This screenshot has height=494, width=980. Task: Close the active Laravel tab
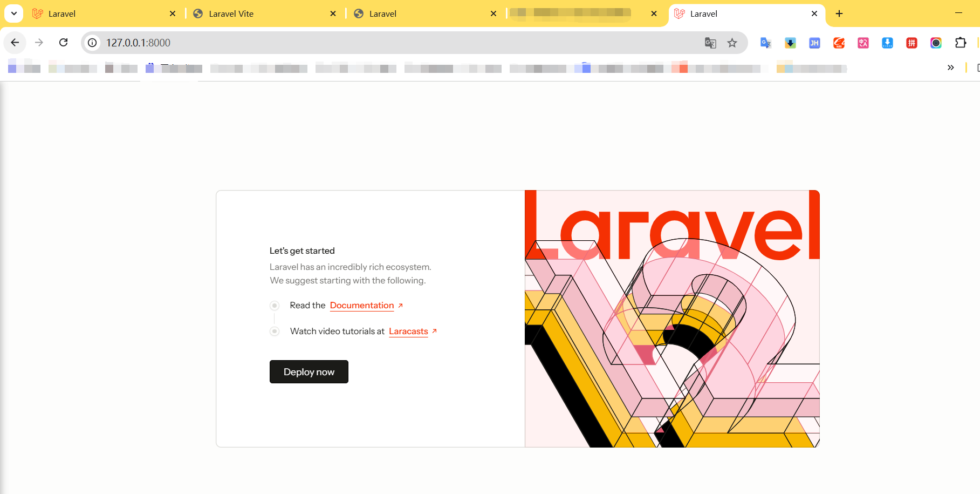(x=814, y=13)
